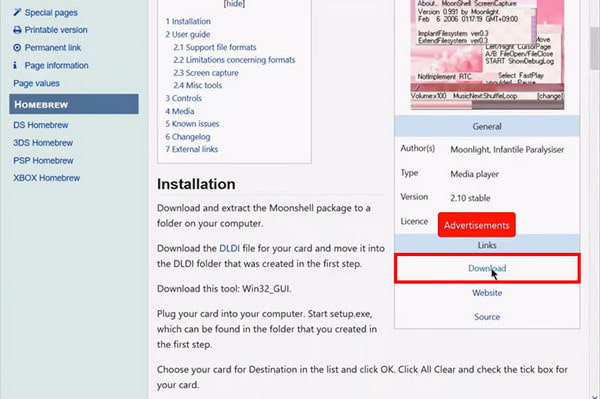
Task: Click the 'Licence' infobox label
Action: (414, 221)
